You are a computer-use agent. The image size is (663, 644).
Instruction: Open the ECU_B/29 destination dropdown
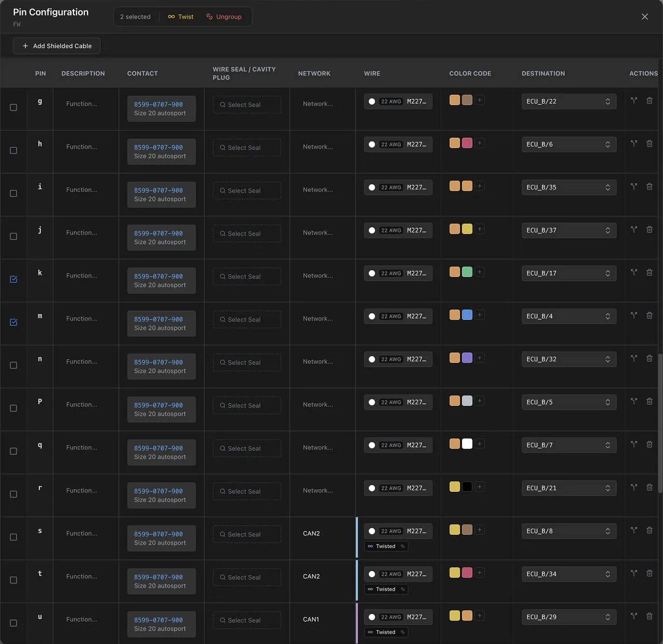point(569,617)
